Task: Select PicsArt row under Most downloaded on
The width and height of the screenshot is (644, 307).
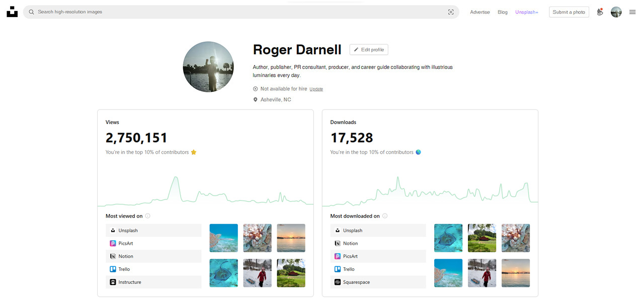Action: pyautogui.click(x=378, y=256)
